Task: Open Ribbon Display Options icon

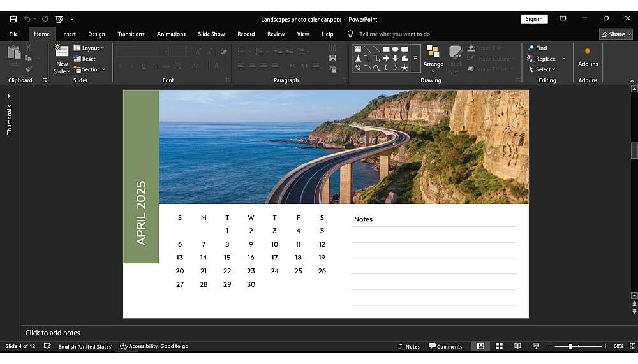Action: (563, 18)
